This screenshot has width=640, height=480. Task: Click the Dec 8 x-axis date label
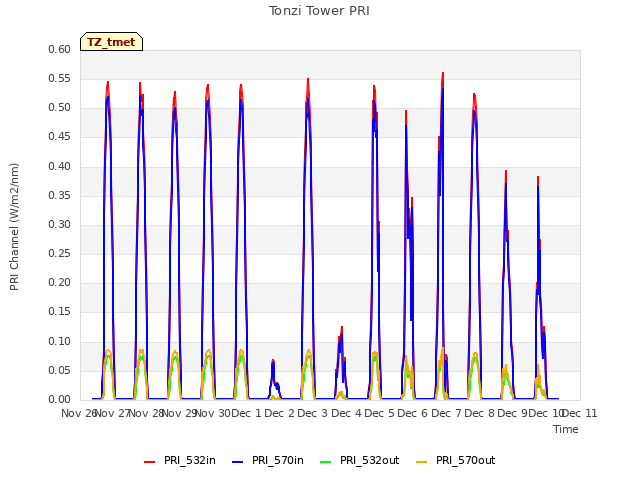pyautogui.click(x=479, y=413)
